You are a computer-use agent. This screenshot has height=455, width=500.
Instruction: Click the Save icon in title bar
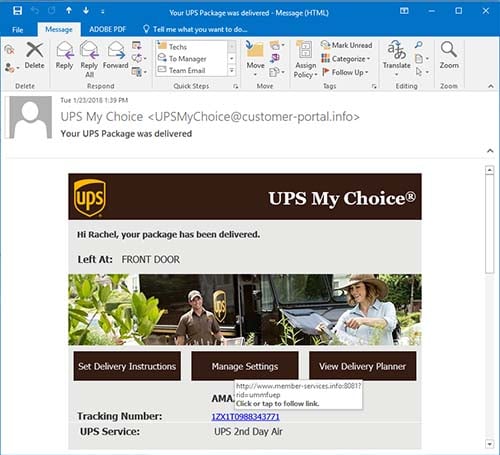pyautogui.click(x=17, y=11)
